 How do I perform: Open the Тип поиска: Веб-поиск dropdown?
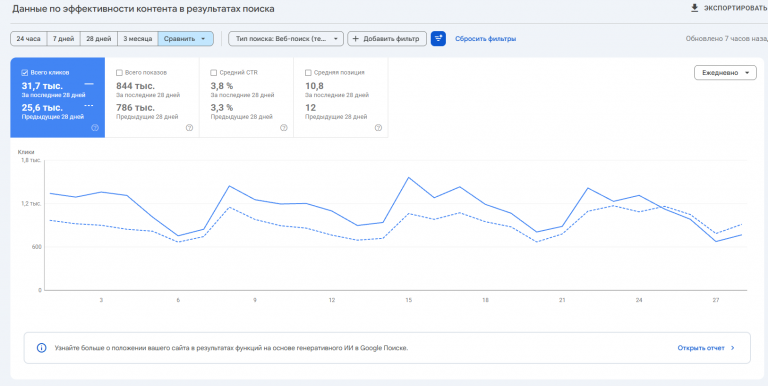tap(286, 39)
